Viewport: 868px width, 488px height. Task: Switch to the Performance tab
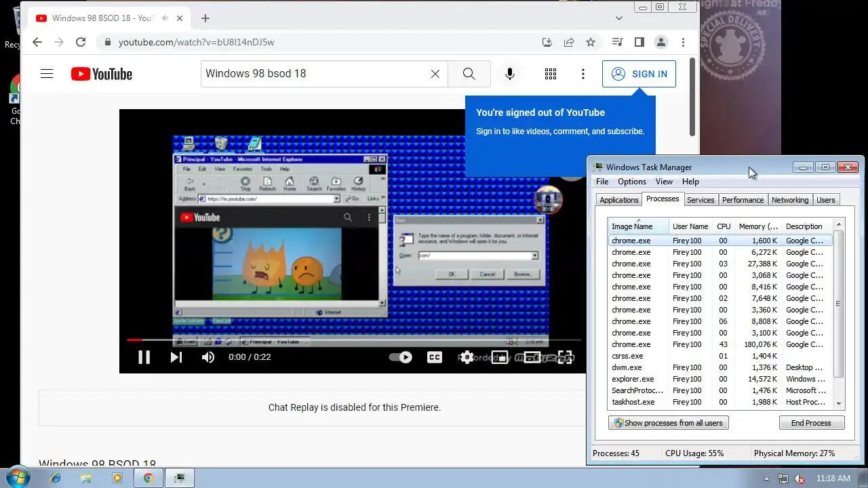(x=743, y=200)
